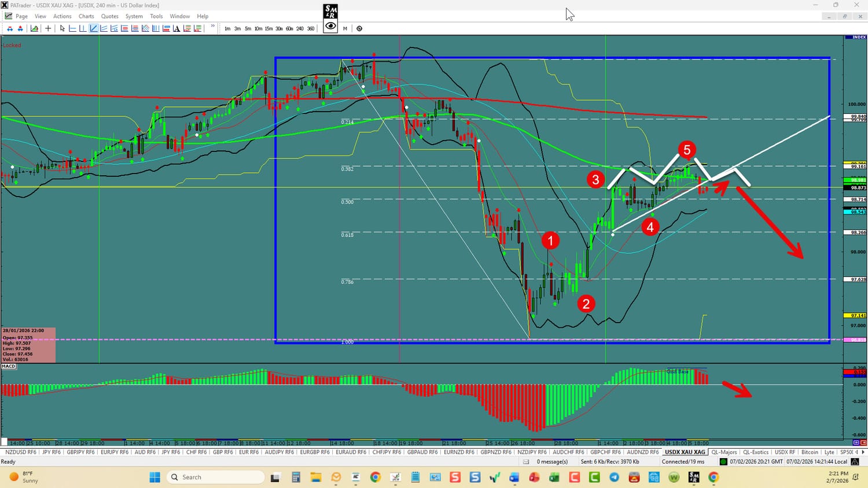Open the Quotes menu
The height and width of the screenshot is (488, 868).
[109, 16]
